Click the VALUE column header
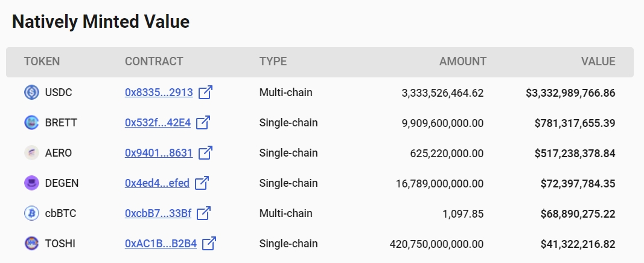 (x=598, y=61)
